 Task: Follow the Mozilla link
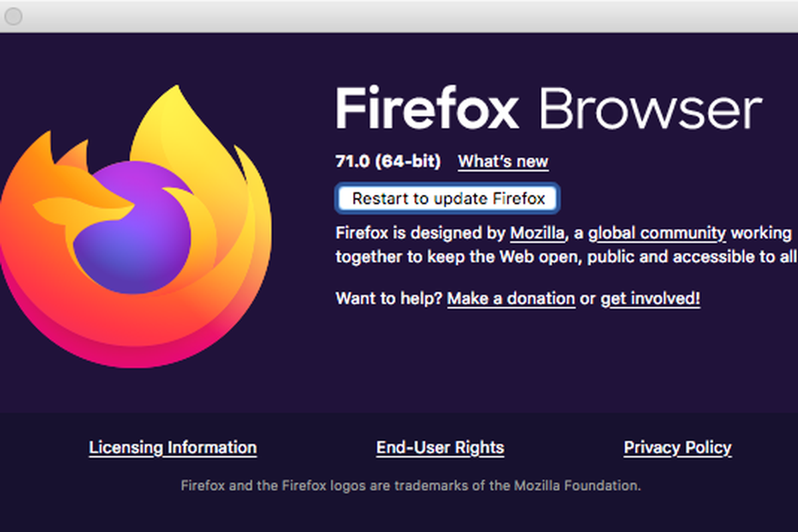[538, 233]
